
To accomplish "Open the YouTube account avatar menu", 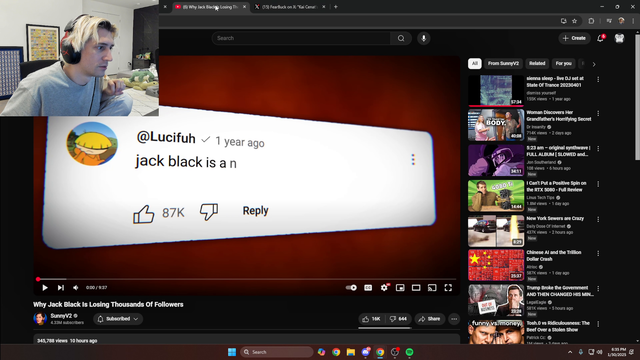I will (x=619, y=38).
